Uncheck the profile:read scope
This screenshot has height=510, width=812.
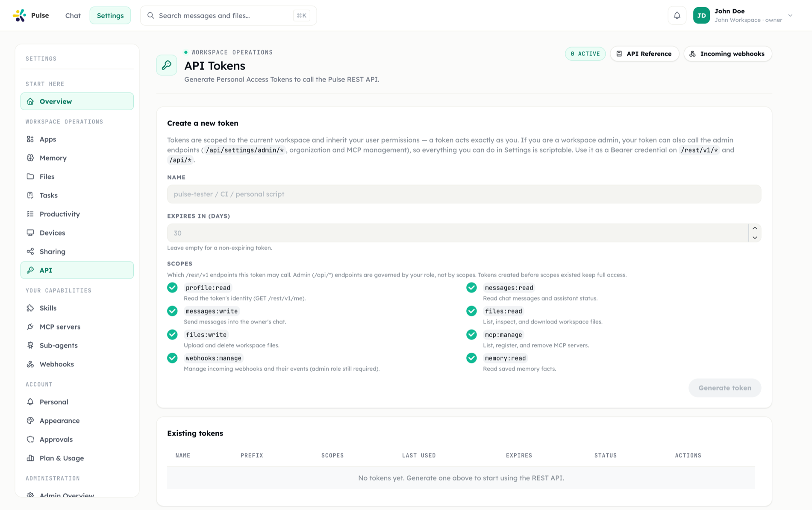pyautogui.click(x=172, y=288)
